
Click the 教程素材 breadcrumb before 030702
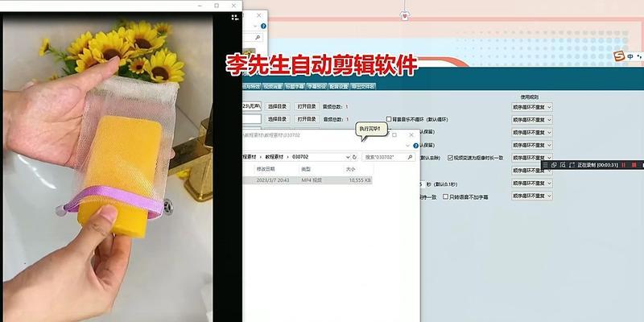pyautogui.click(x=273, y=157)
